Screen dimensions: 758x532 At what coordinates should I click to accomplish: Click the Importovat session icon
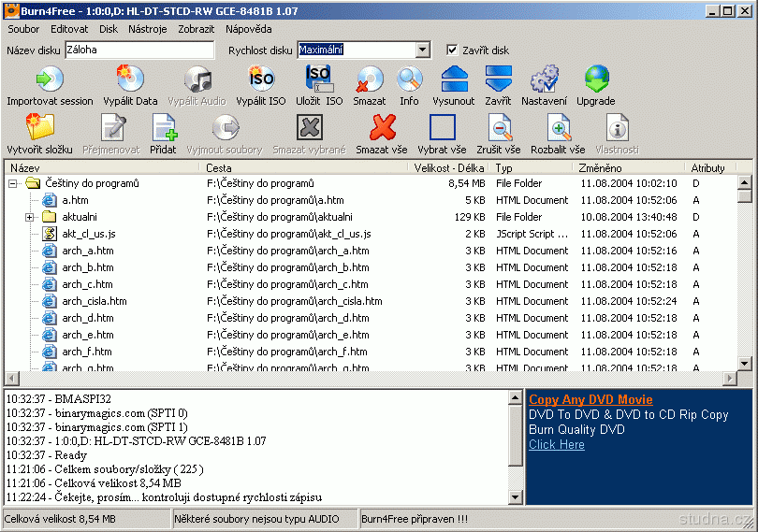pos(50,79)
